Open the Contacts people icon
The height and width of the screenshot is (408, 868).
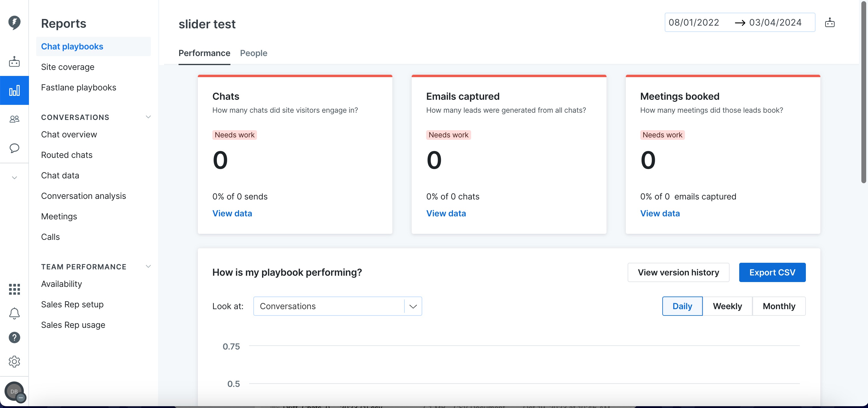[x=14, y=119]
